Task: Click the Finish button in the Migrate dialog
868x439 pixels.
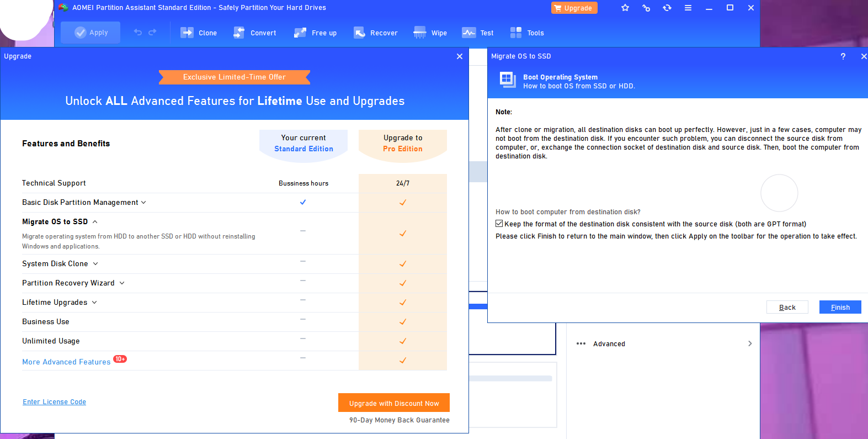Action: coord(840,307)
